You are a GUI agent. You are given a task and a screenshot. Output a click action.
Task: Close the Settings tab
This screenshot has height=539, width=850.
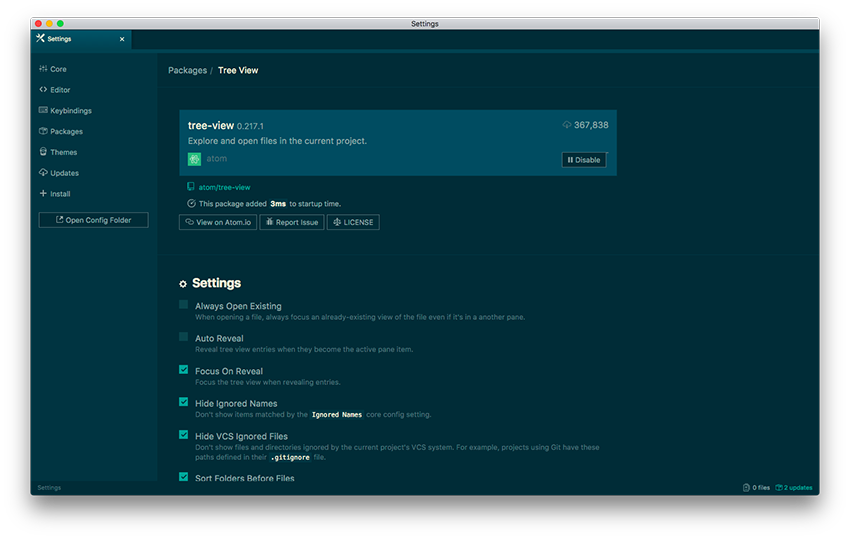click(122, 39)
